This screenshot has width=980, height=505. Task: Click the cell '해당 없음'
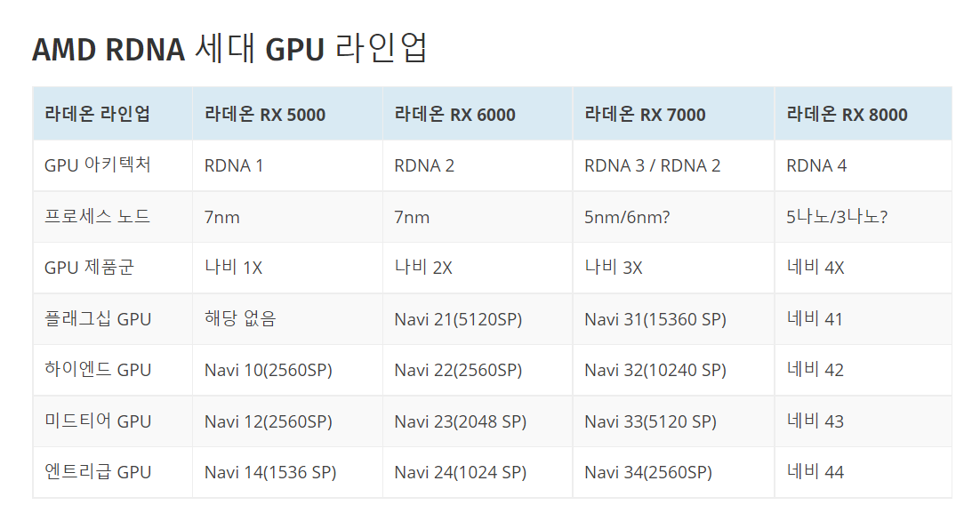tap(287, 319)
